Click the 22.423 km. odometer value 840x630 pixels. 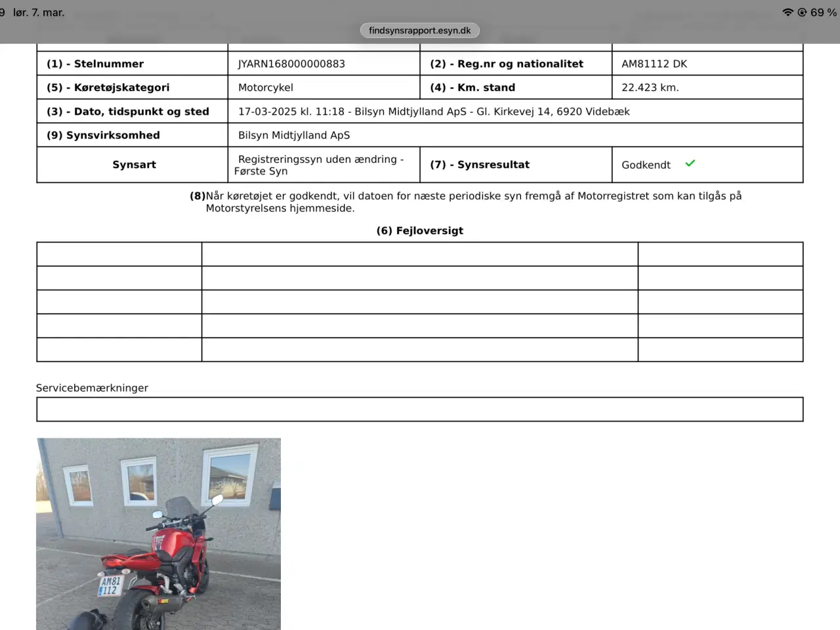click(650, 87)
